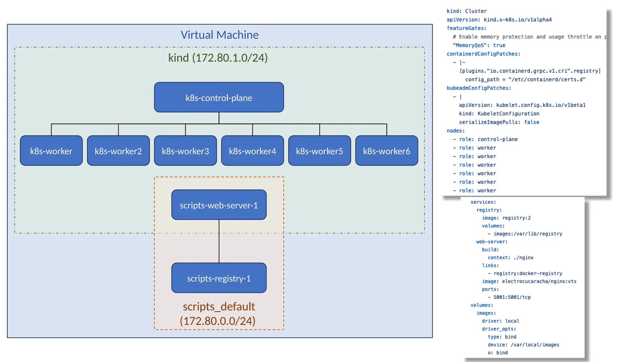The image size is (644, 362).
Task: Select the k8s-worker6 node box
Action: coord(386,151)
